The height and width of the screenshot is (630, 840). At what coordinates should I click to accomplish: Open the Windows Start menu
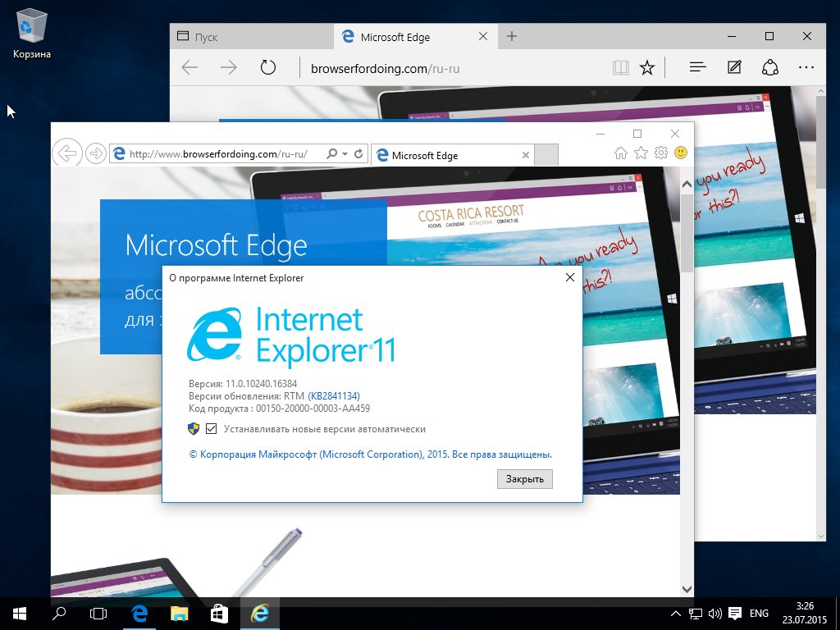[x=20, y=614]
